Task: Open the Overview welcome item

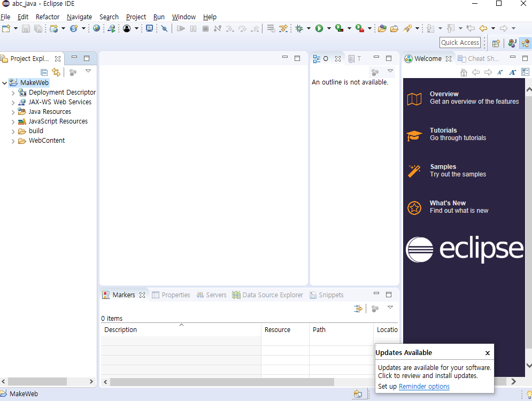Action: pos(463,98)
